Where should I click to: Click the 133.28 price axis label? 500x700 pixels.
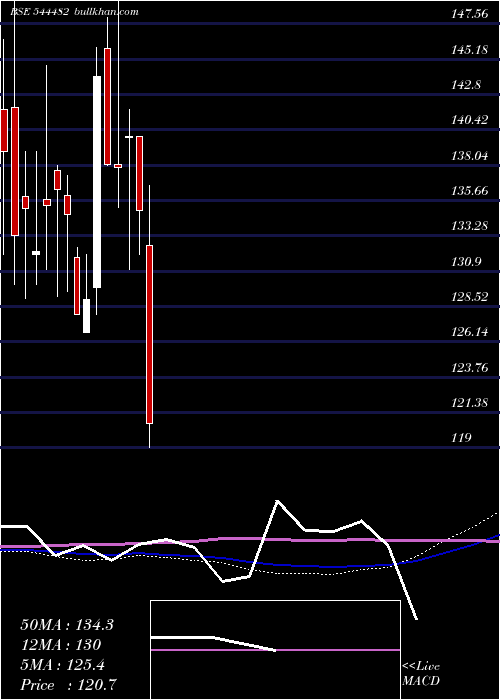(x=469, y=226)
